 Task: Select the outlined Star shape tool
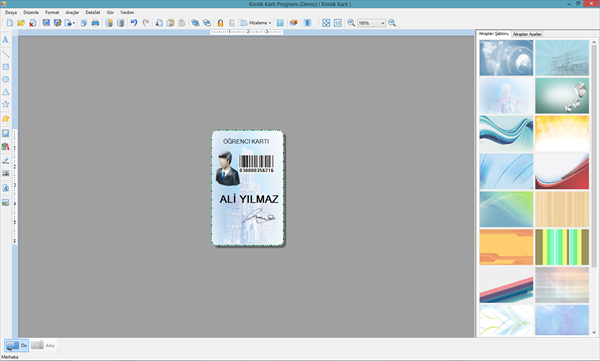pos(5,104)
